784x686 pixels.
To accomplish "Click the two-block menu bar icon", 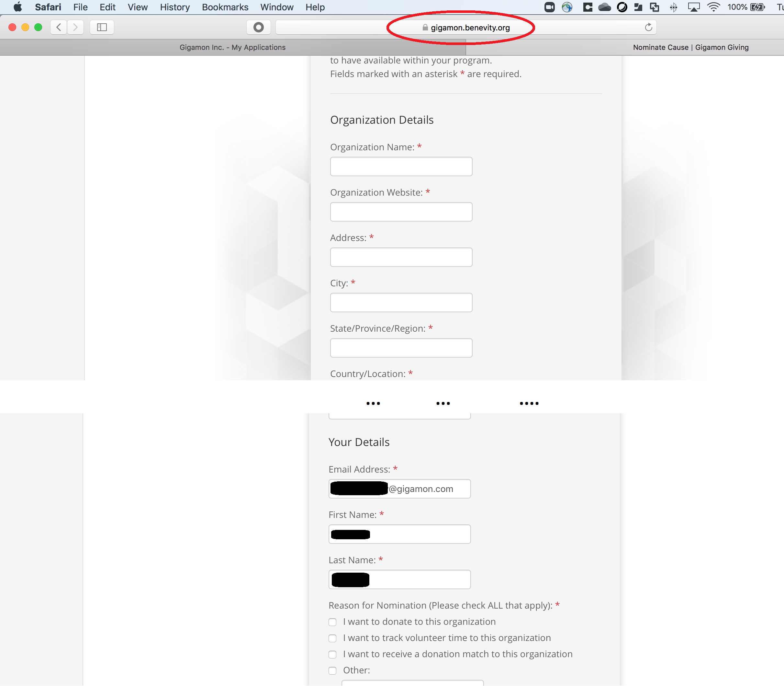I will pyautogui.click(x=638, y=7).
